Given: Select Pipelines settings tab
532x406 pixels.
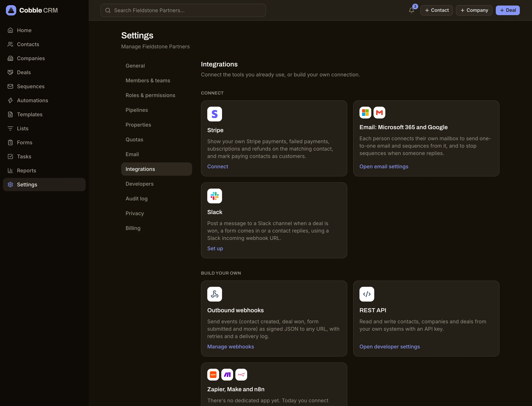Looking at the screenshot, I should (156, 110).
